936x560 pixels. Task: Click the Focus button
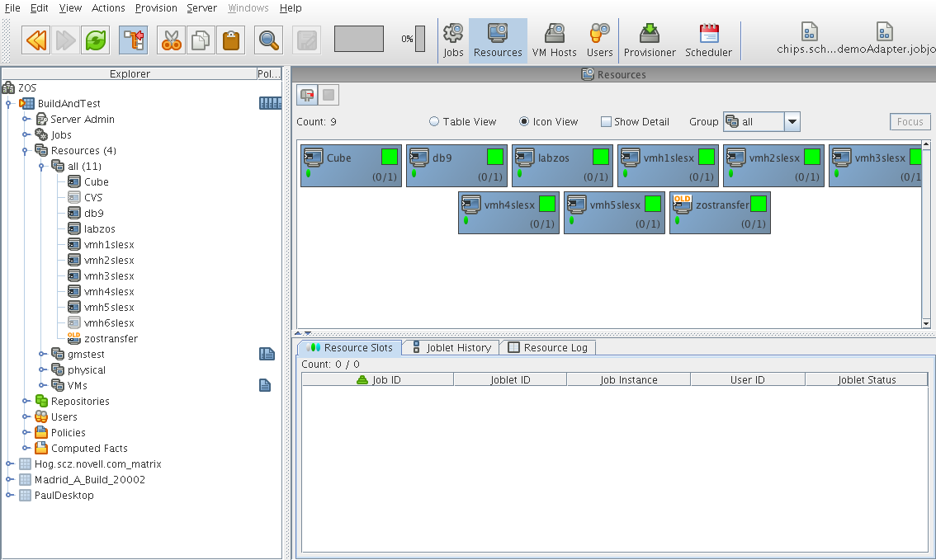point(910,122)
